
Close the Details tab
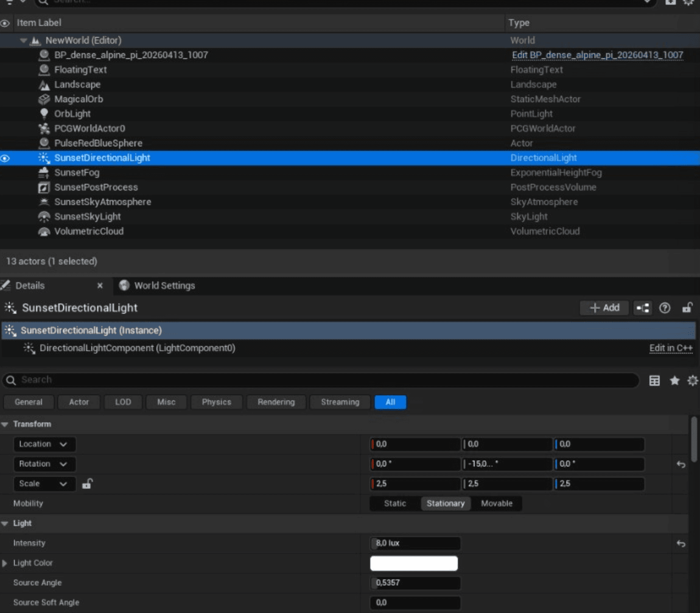[x=100, y=286]
